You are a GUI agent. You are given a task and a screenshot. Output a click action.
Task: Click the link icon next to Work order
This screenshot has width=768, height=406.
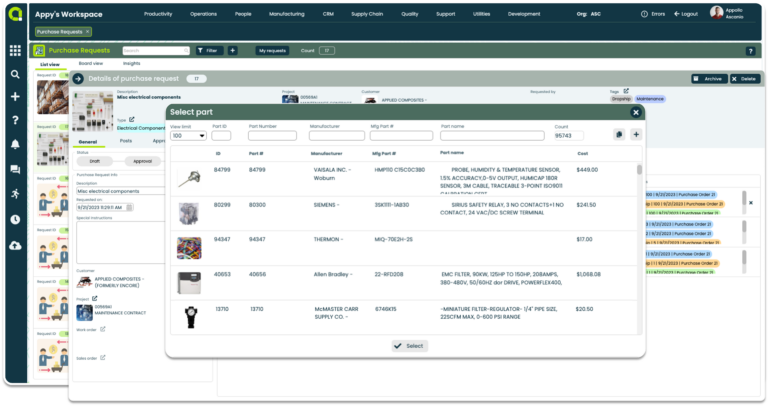[103, 329]
